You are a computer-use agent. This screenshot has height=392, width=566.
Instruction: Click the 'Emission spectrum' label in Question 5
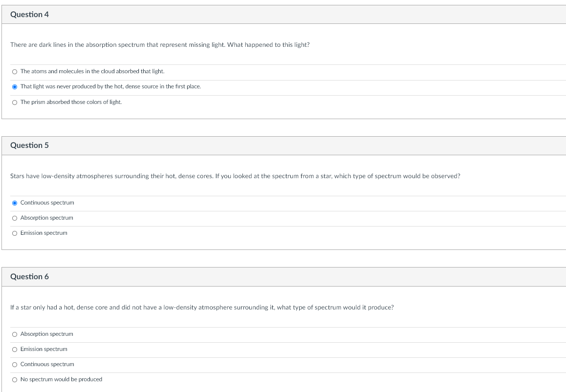[44, 233]
